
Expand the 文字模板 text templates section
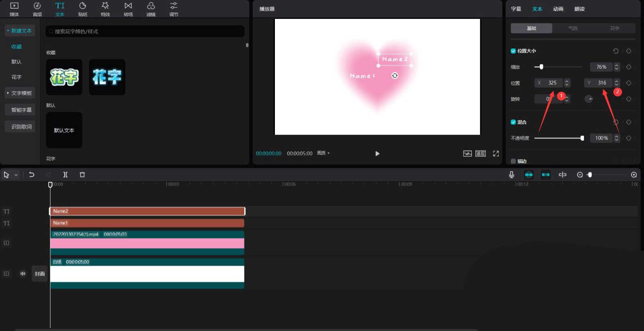pyautogui.click(x=20, y=93)
